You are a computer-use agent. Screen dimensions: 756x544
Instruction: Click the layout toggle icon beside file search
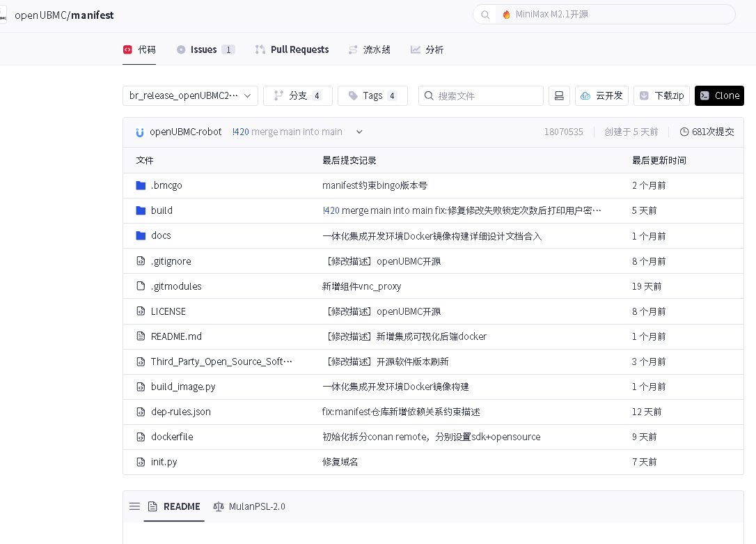(x=558, y=95)
